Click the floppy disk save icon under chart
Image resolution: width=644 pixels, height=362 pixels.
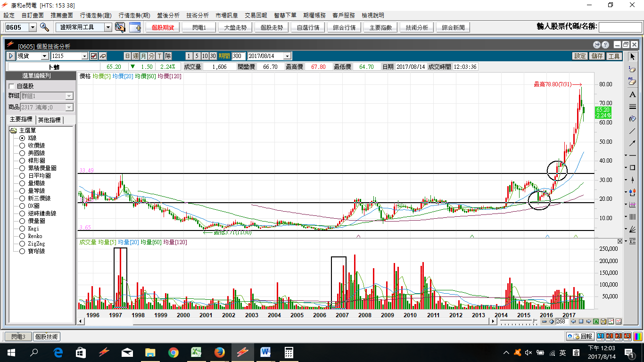[x=603, y=321]
